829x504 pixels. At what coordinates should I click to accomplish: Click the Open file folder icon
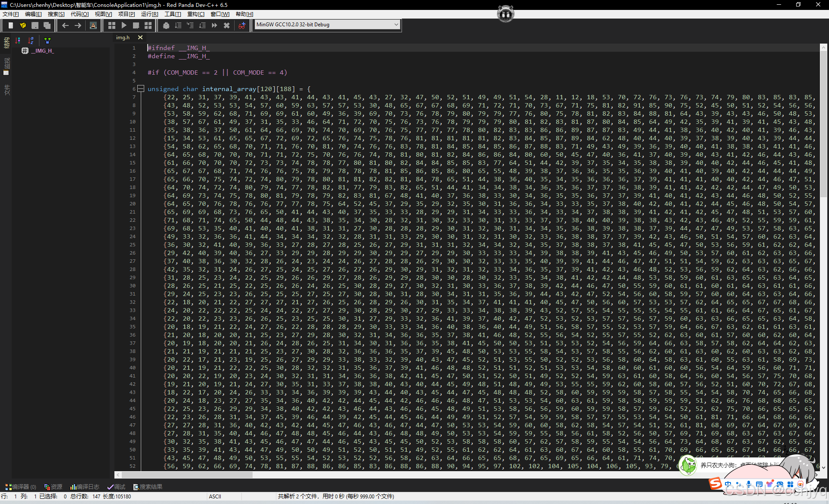click(23, 25)
